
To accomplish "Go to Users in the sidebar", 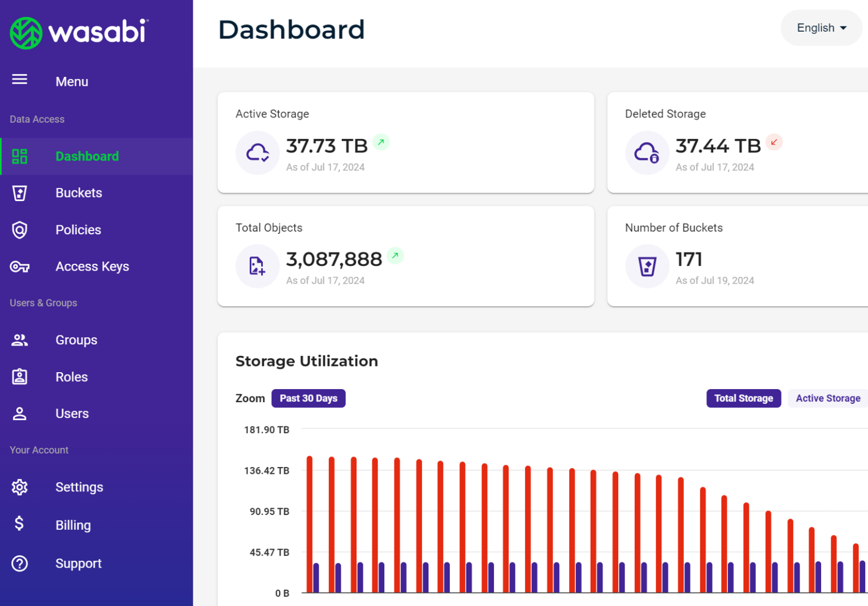I will tap(72, 413).
